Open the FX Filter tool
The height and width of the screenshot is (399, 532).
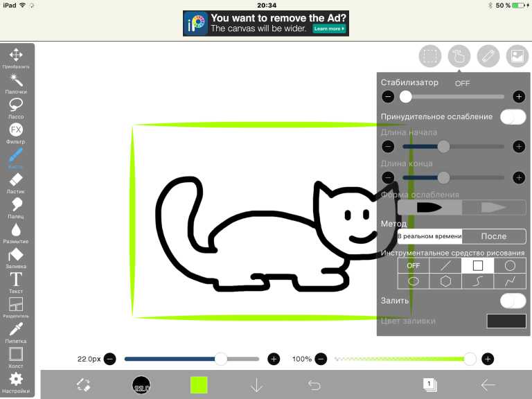[x=16, y=133]
